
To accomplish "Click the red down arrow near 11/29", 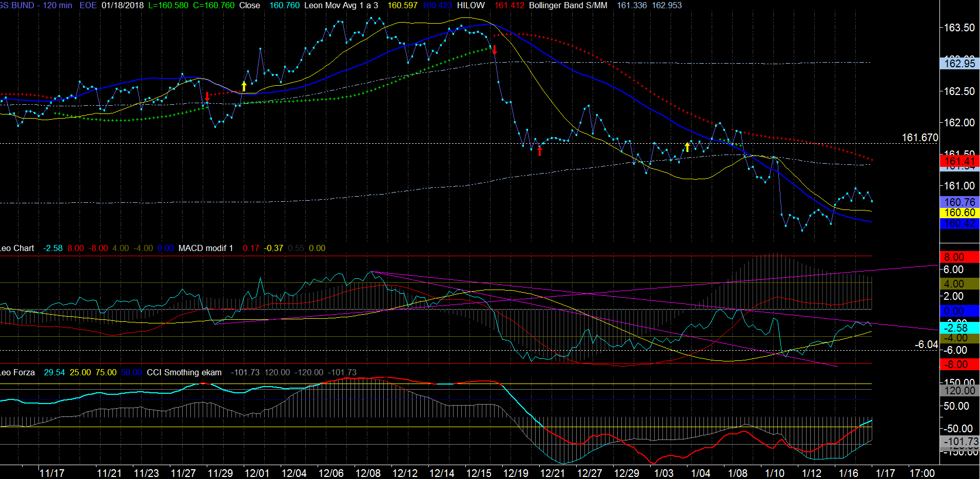I will [207, 97].
